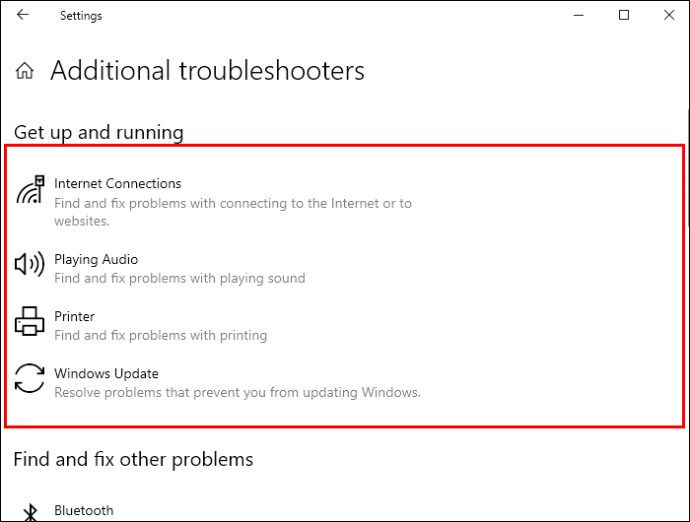Click the Printer icon

click(29, 321)
